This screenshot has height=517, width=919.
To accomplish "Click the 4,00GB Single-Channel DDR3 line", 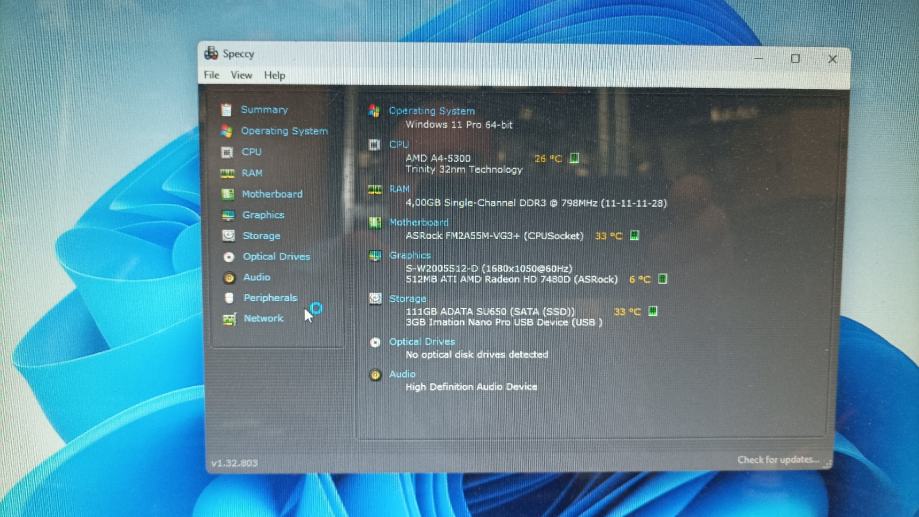I will coord(536,203).
